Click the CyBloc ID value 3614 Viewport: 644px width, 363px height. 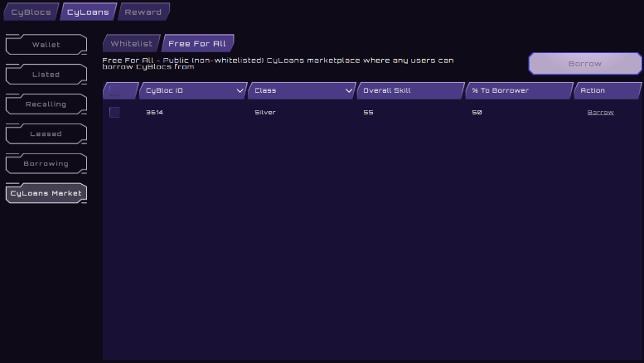154,112
